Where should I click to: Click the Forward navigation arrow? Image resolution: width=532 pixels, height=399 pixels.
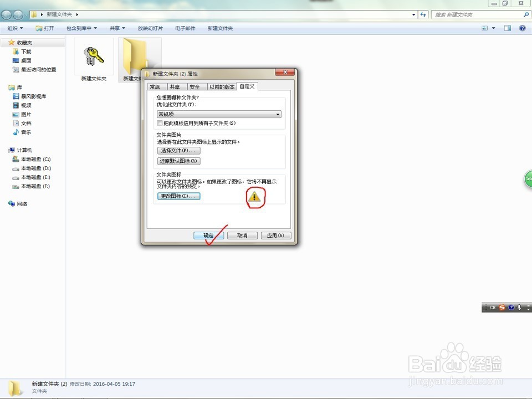pos(18,14)
